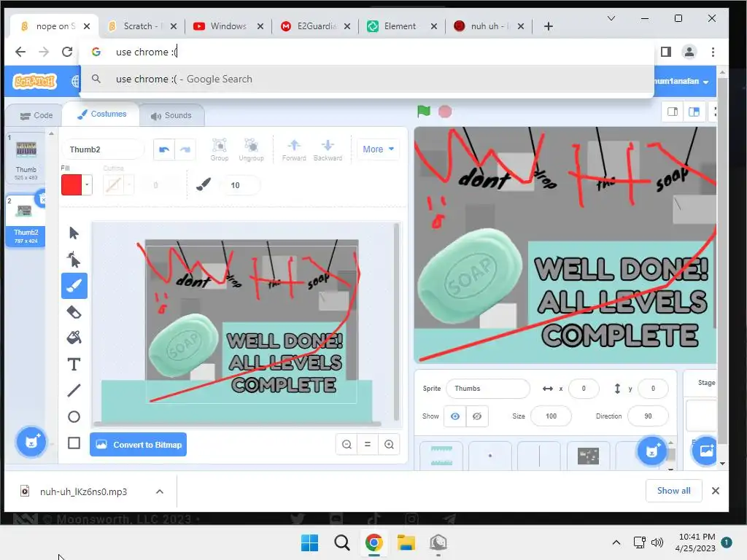
Task: Open the Choose a Costume button
Action: (x=31, y=442)
